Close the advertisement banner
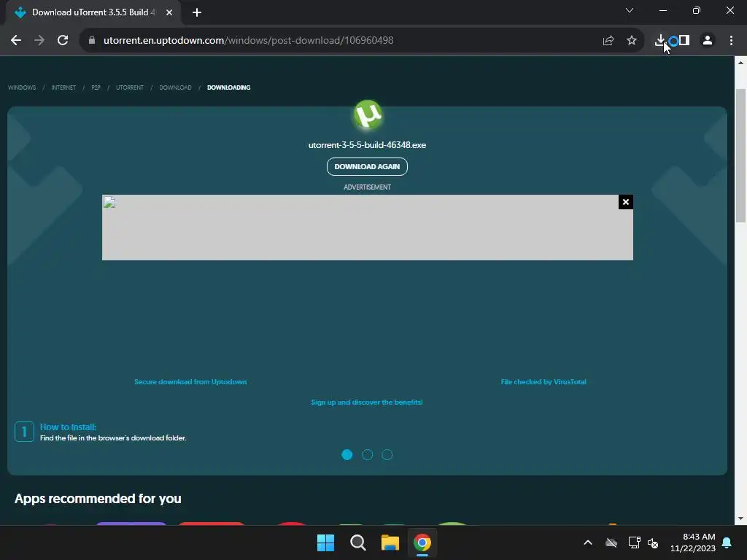The image size is (747, 560). (x=625, y=202)
